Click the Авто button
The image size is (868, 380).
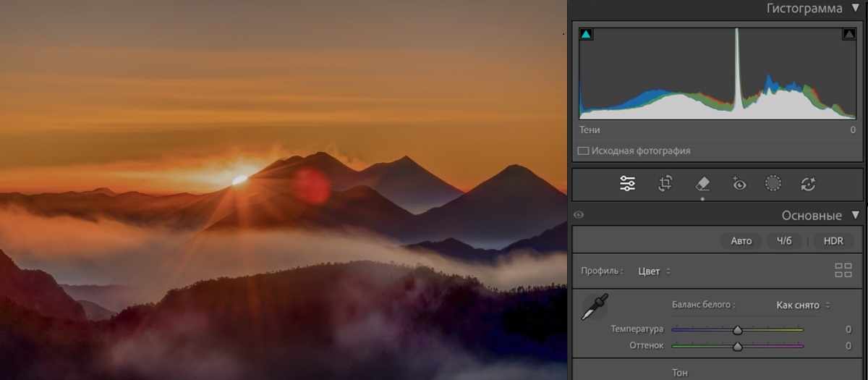(741, 241)
